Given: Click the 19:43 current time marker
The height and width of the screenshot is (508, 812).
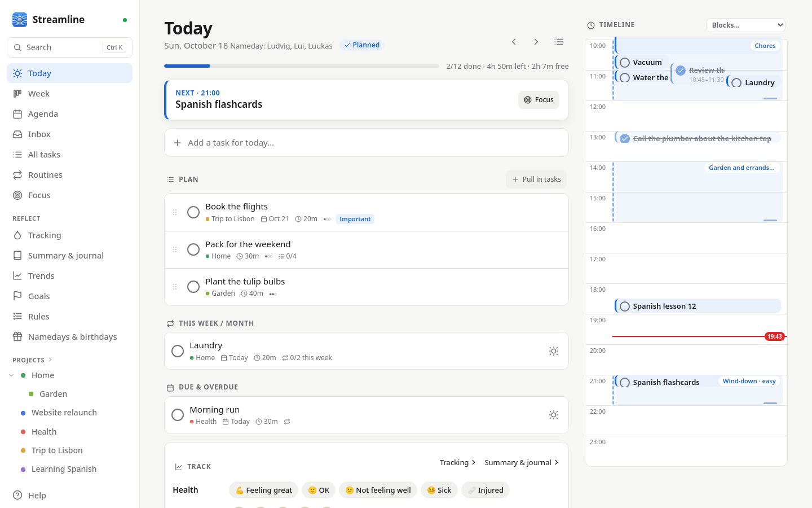Looking at the screenshot, I should 774,336.
